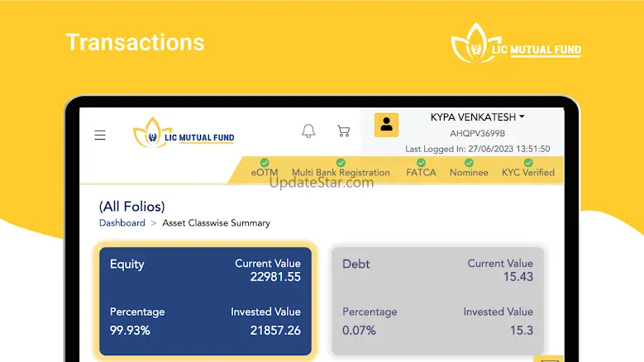Go to Dashboard breadcrumb link
This screenshot has width=644, height=362.
coord(122,223)
